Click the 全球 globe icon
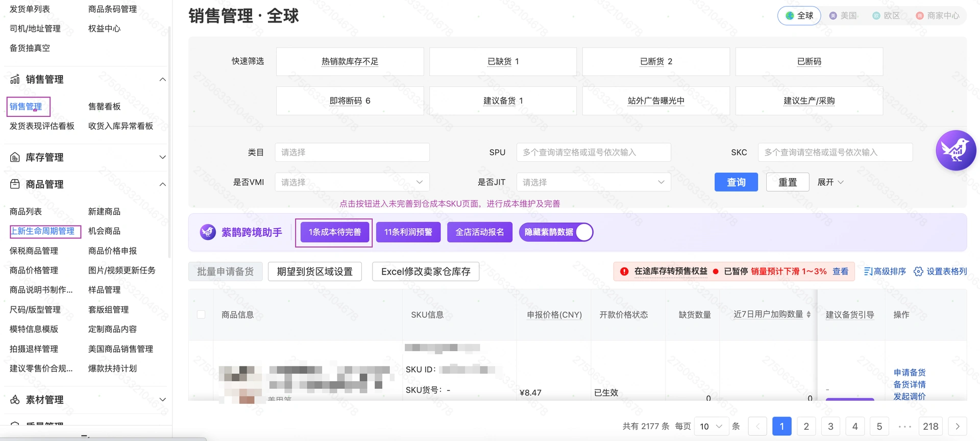 790,16
